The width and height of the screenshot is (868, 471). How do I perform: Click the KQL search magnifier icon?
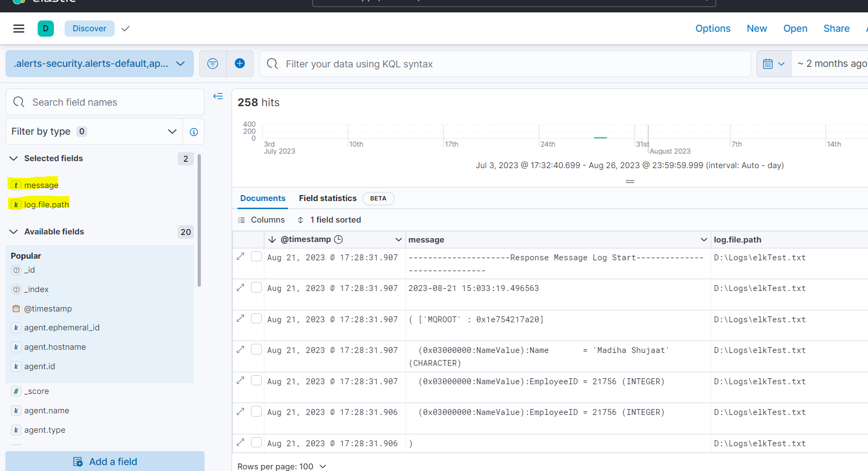tap(272, 64)
